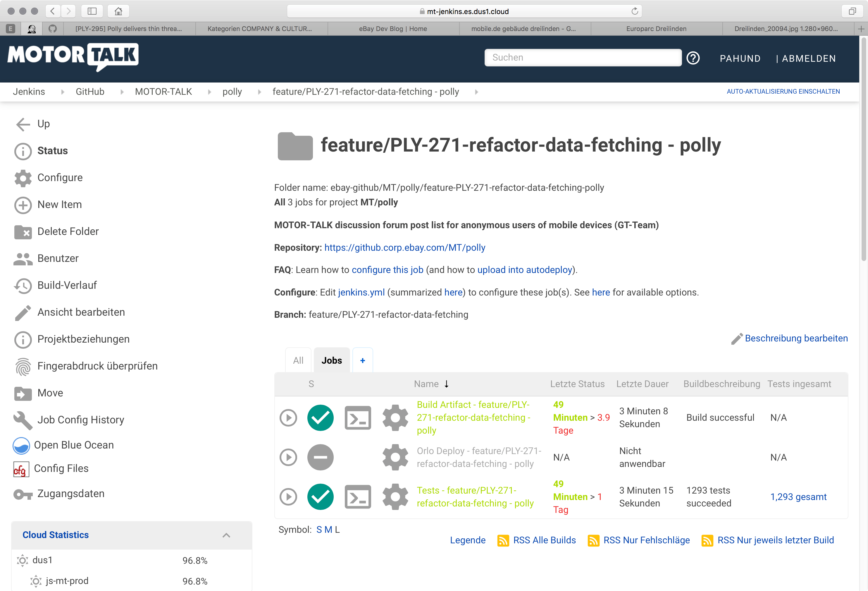Expand the polly breadcrumb arrow
The width and height of the screenshot is (868, 591).
point(259,92)
